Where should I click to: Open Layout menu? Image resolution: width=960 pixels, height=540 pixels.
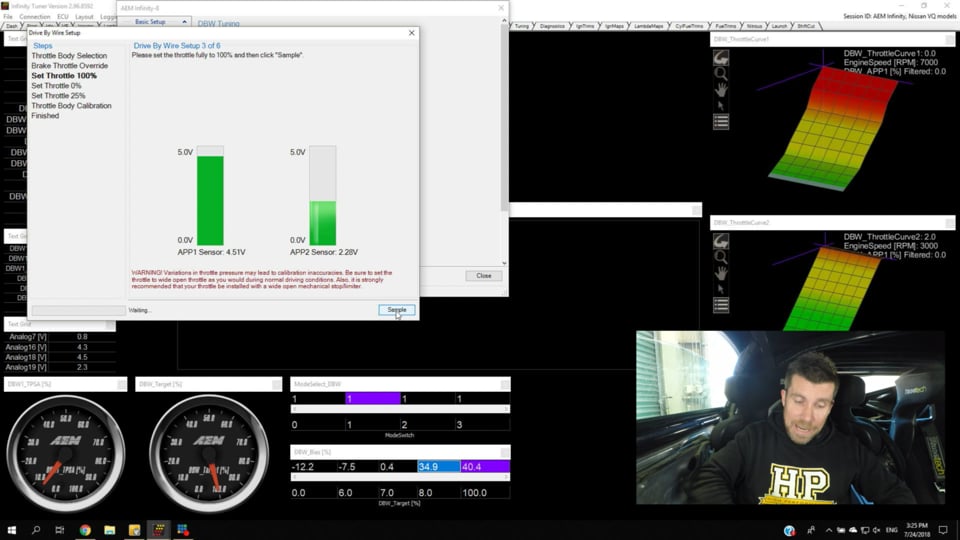click(84, 17)
